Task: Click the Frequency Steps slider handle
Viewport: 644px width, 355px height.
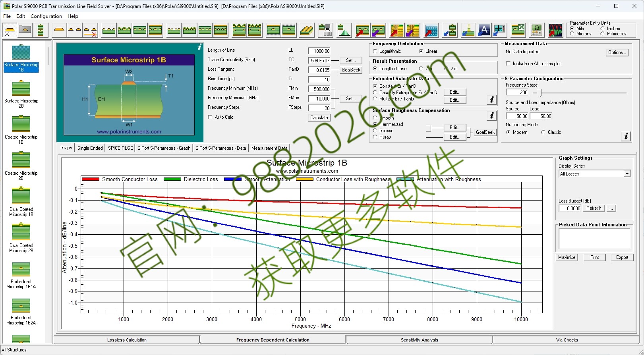Action: click(541, 93)
